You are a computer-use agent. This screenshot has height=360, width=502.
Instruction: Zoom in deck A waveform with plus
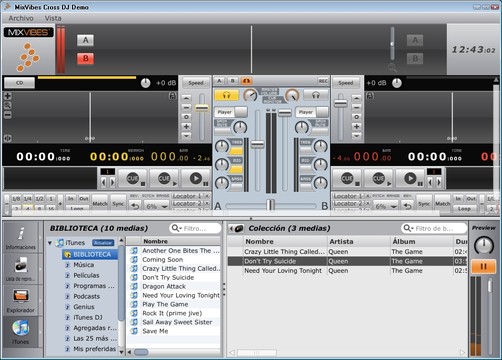click(7, 96)
